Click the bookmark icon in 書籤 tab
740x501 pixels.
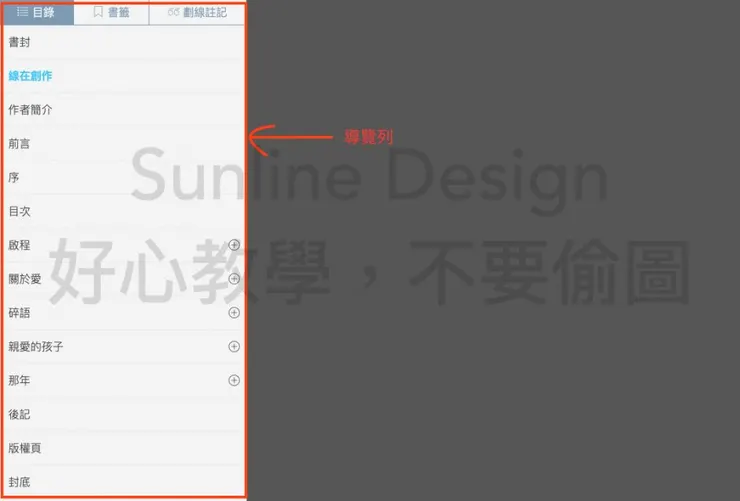(x=98, y=12)
